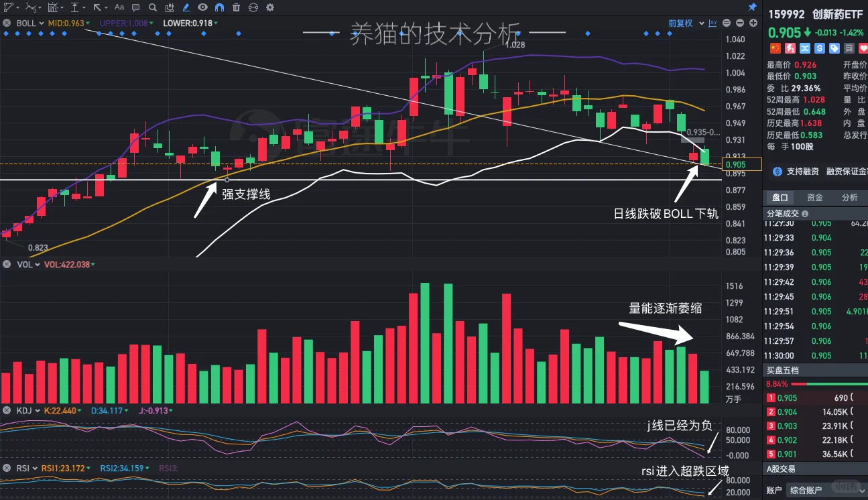The image size is (868, 500).
Task: Toggle the heart icon to favorite 创新药ETF
Action: click(x=863, y=48)
